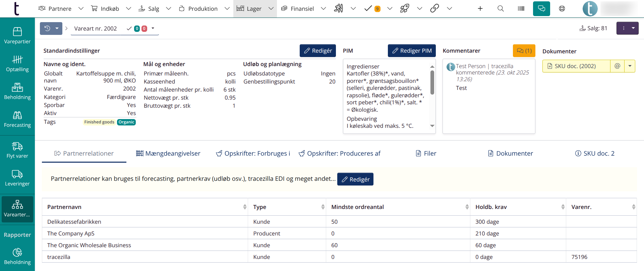Open the purple more-actions dropdown

click(627, 29)
